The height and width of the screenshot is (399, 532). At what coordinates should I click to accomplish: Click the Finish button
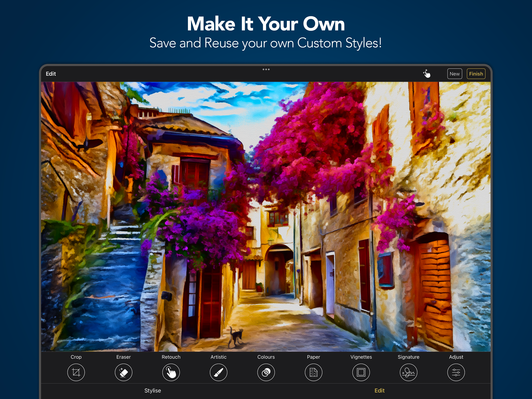[476, 74]
